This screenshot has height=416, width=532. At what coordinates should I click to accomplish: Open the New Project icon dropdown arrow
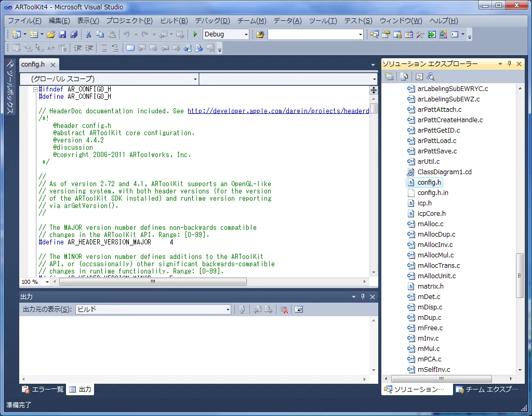[24, 34]
